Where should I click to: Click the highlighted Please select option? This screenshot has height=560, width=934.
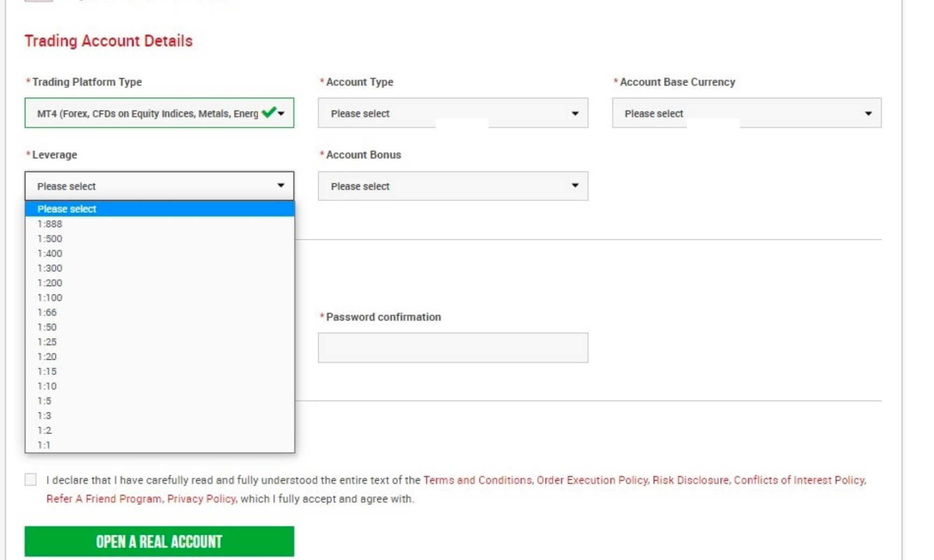click(x=67, y=209)
